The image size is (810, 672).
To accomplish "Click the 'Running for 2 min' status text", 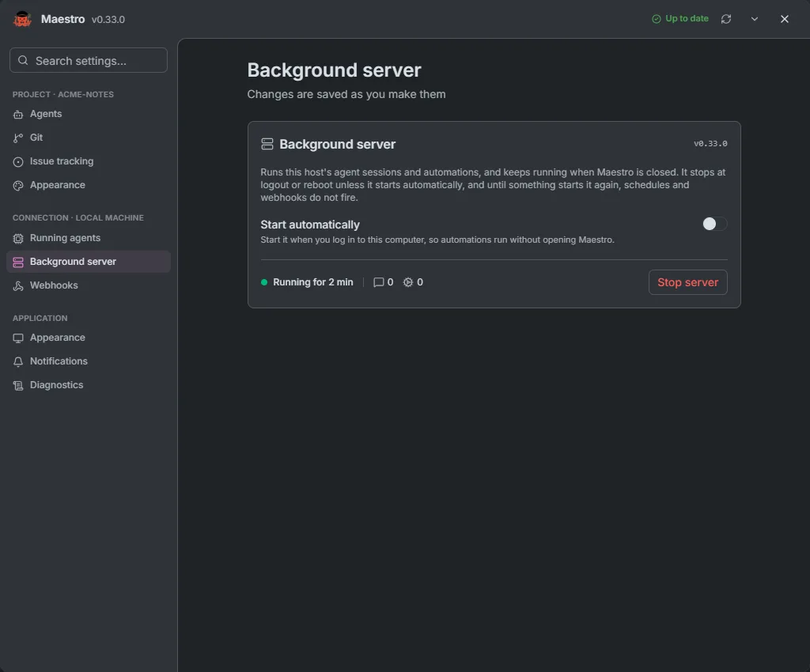I will tap(313, 282).
